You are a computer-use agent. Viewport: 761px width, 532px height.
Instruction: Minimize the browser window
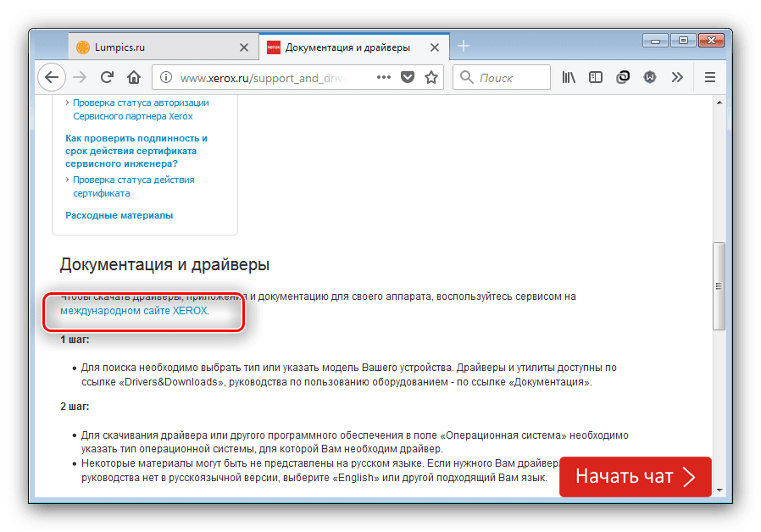[x=655, y=41]
